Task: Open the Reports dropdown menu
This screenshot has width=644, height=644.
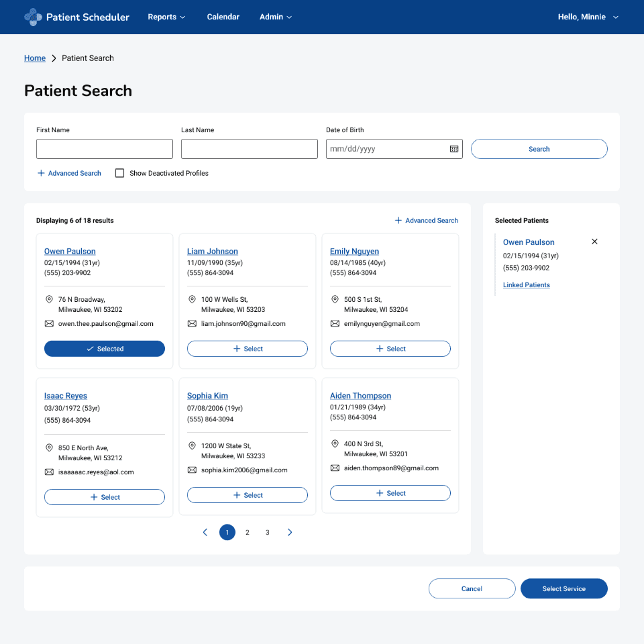Action: point(166,17)
